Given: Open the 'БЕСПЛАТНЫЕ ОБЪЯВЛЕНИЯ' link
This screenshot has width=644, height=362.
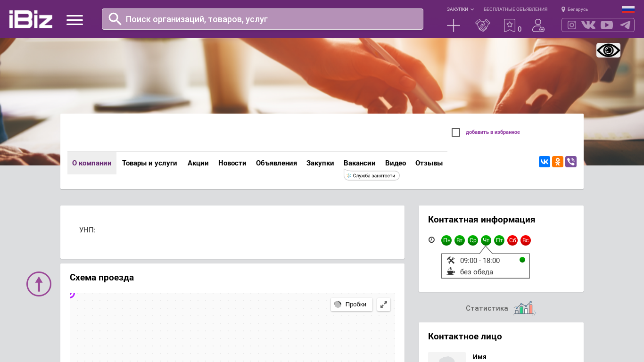Looking at the screenshot, I should 515,9.
